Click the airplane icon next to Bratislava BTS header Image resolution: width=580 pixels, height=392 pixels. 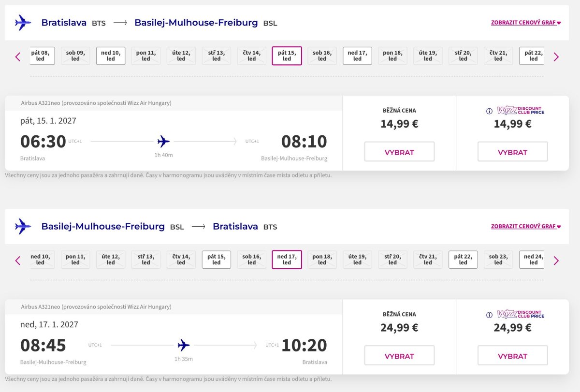coord(23,23)
